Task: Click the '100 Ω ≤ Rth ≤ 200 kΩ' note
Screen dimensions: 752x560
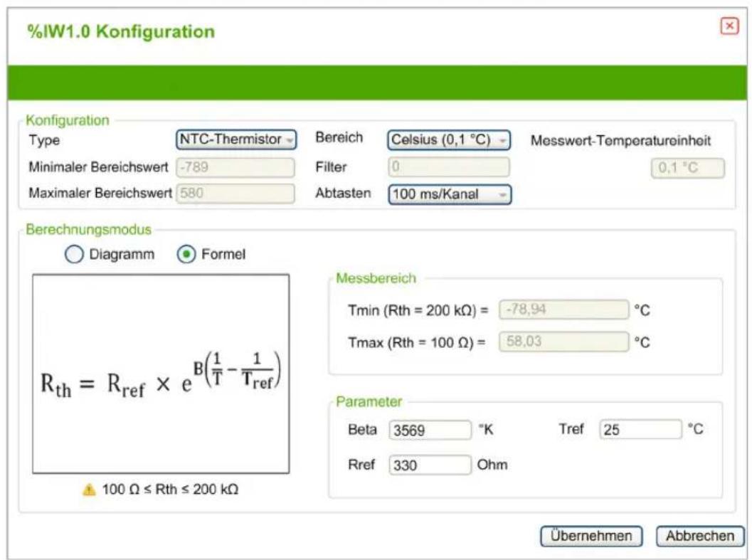Action: point(170,490)
